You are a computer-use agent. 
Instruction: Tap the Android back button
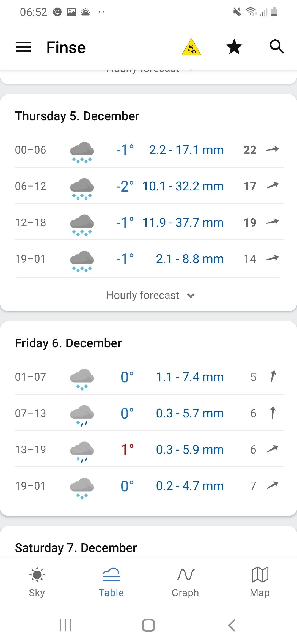tap(232, 625)
